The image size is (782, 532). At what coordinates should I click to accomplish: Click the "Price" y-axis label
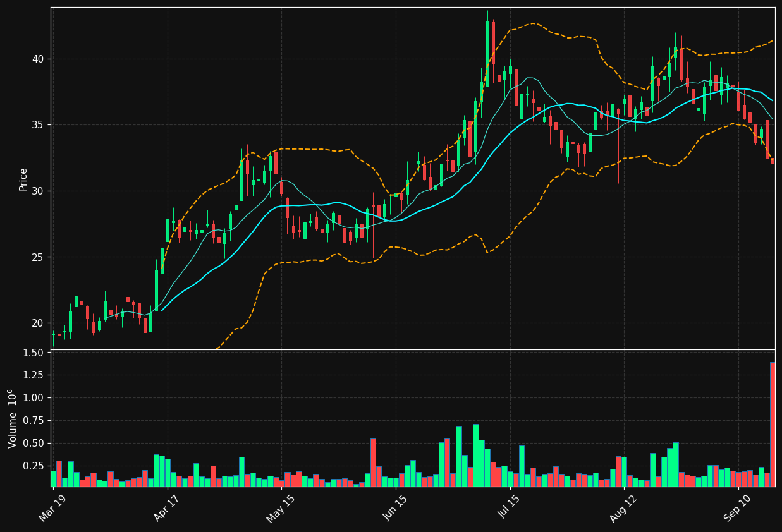click(x=23, y=179)
